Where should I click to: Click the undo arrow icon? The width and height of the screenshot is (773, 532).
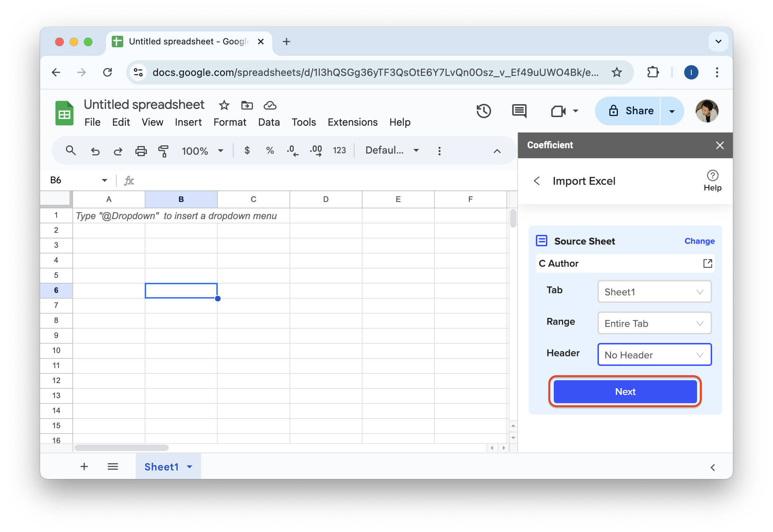(95, 151)
